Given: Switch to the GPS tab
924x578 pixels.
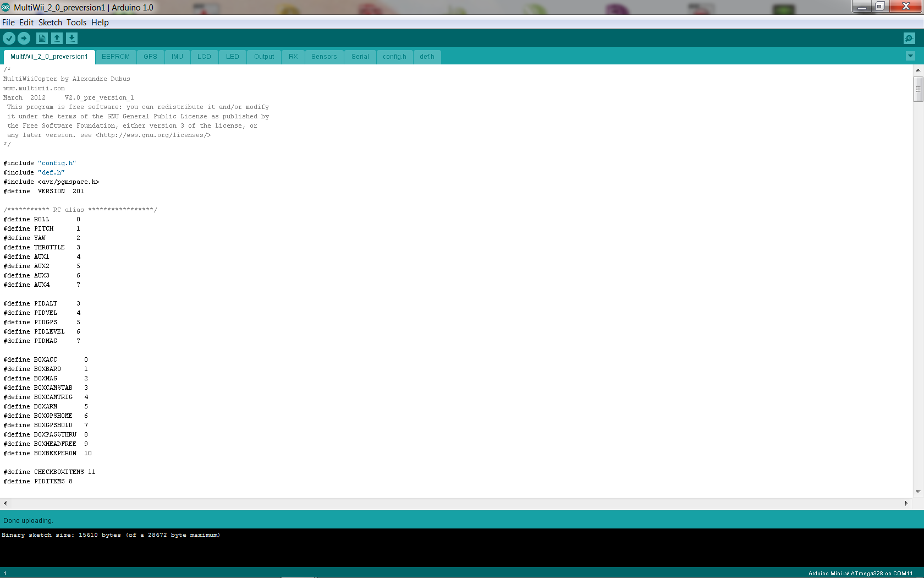Looking at the screenshot, I should [x=150, y=57].
